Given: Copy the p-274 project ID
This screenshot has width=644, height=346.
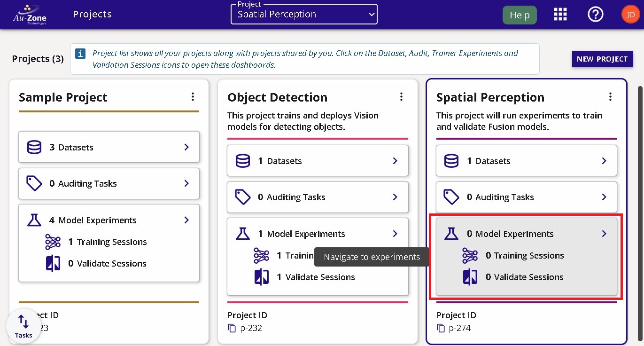Looking at the screenshot, I should pos(441,328).
